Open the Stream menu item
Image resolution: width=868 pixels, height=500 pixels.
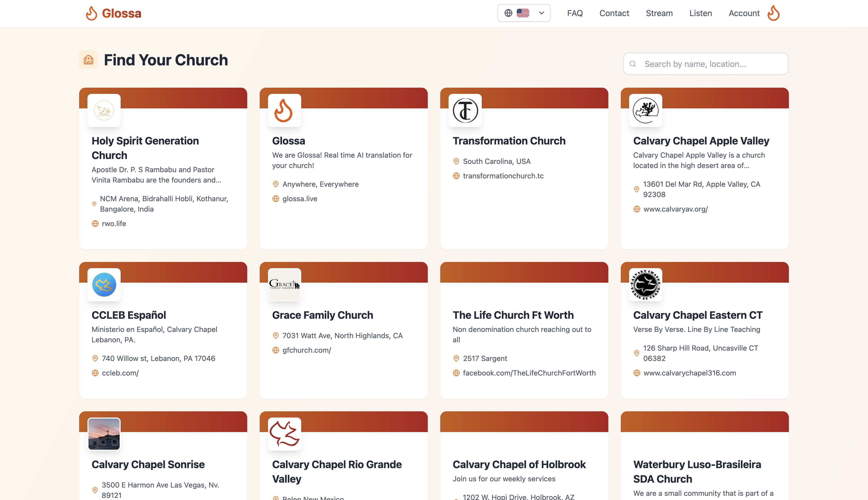659,13
